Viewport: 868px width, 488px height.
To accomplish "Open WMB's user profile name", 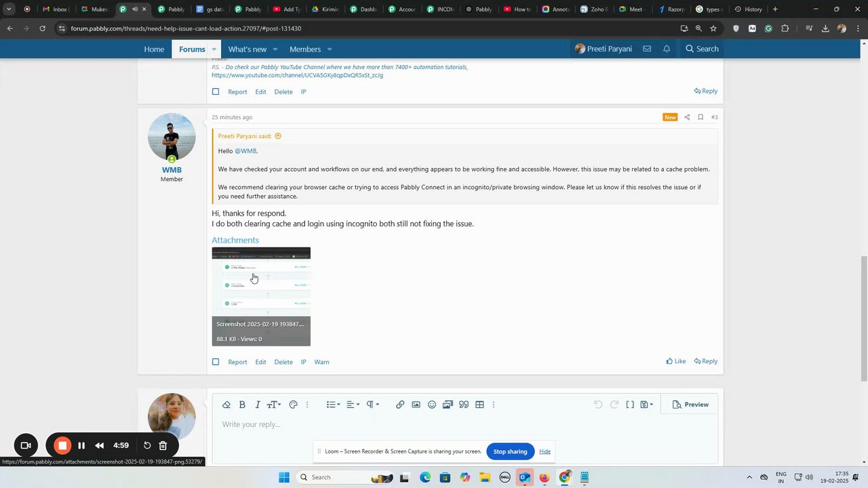I will pyautogui.click(x=172, y=170).
